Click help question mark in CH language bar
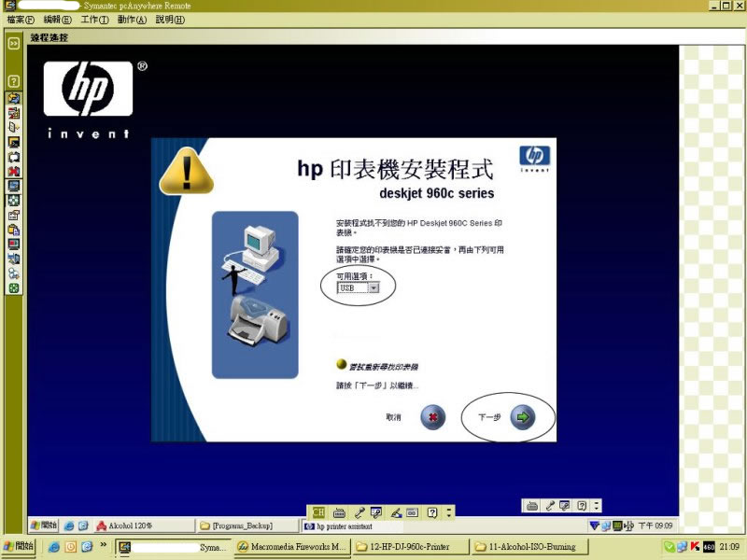This screenshot has width=747, height=560. tap(432, 512)
